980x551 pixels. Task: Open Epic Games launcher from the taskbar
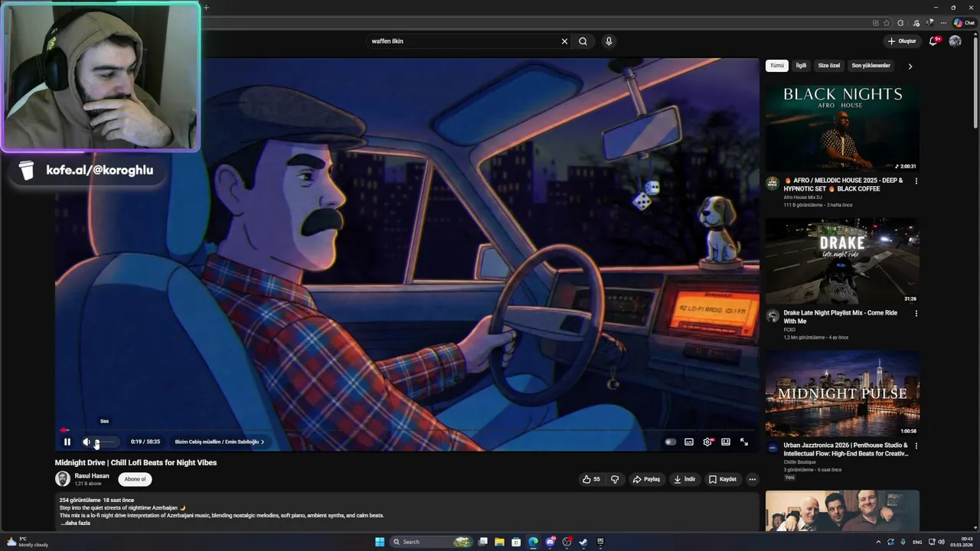pos(600,542)
